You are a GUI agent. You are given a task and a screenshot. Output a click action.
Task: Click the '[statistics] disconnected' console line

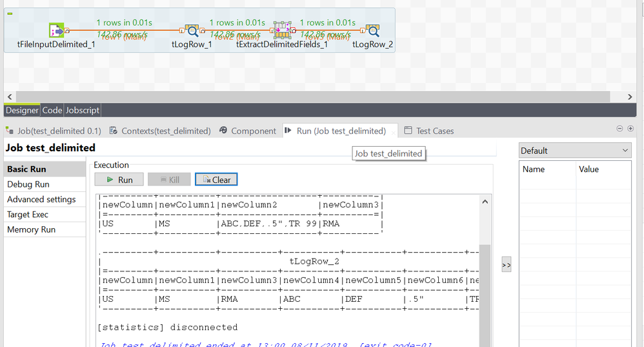point(168,328)
